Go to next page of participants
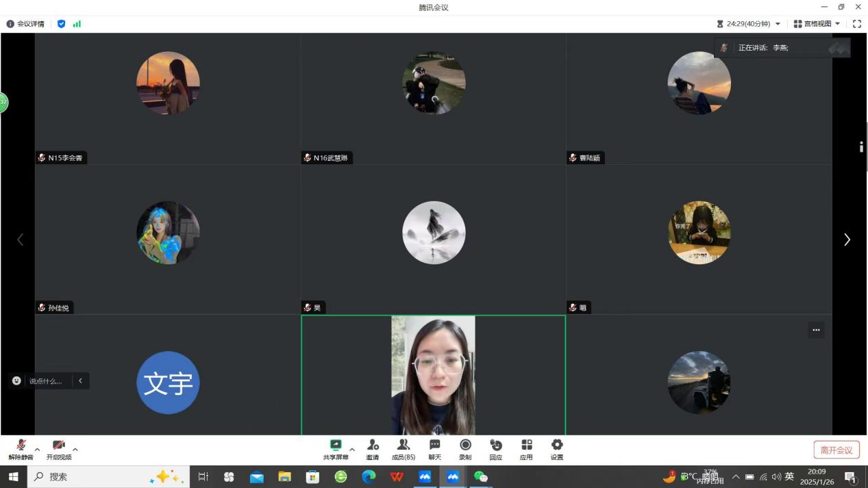 click(847, 240)
